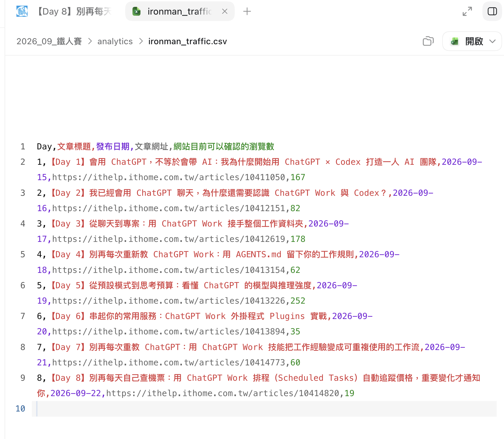Screen dimensions: 504x439
Task: Expand the 開啟 dropdown arrow
Action: coord(493,41)
